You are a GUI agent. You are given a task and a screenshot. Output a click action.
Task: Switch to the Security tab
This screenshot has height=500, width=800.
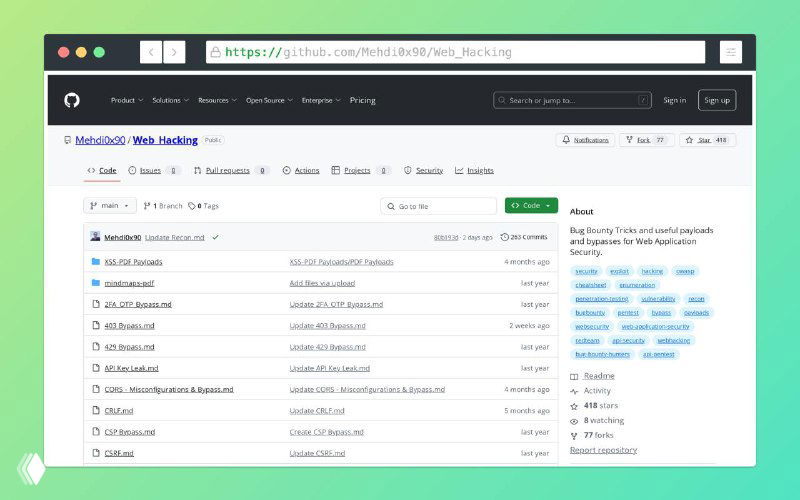(423, 170)
